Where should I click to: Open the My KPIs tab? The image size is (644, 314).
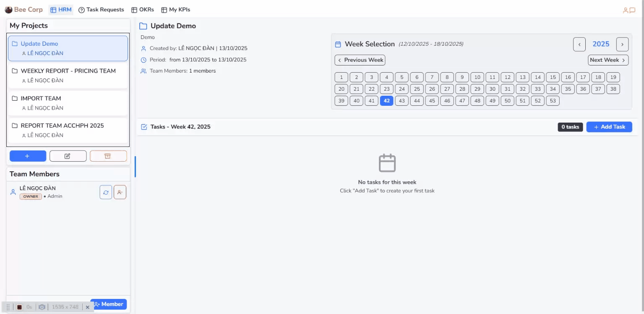(175, 9)
